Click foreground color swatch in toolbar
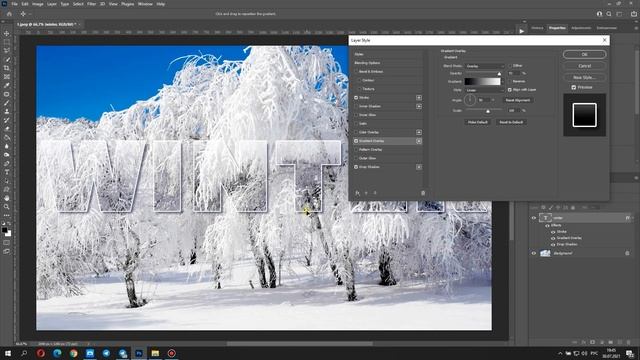The width and height of the screenshot is (640, 360). tap(4, 230)
